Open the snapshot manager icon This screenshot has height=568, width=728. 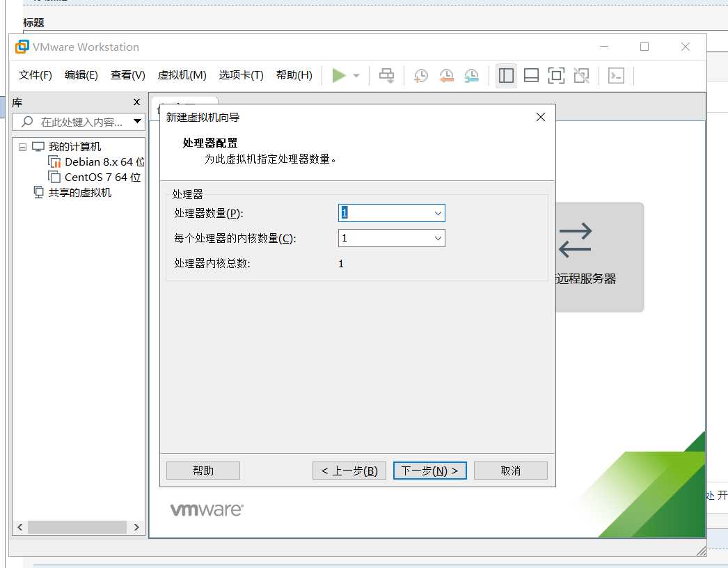tap(471, 75)
